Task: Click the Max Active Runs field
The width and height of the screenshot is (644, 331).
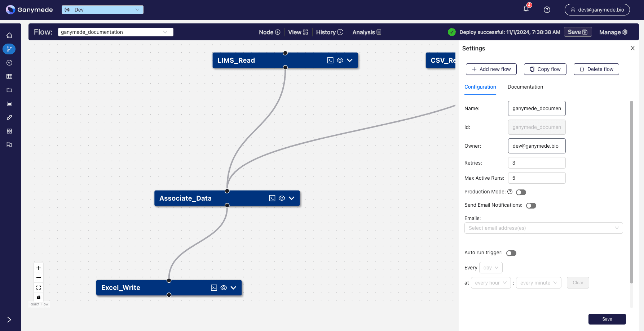Action: 537,178
